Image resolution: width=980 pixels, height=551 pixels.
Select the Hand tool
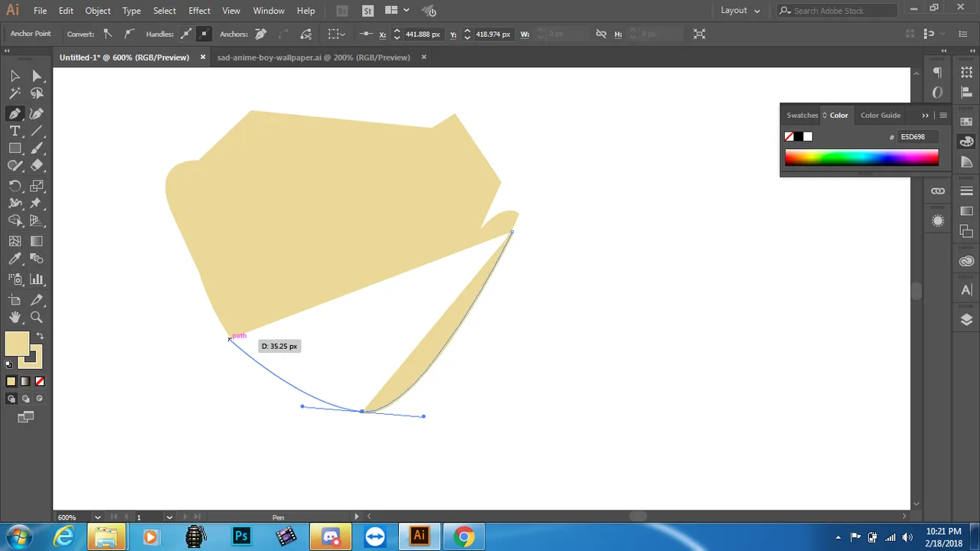pos(15,317)
